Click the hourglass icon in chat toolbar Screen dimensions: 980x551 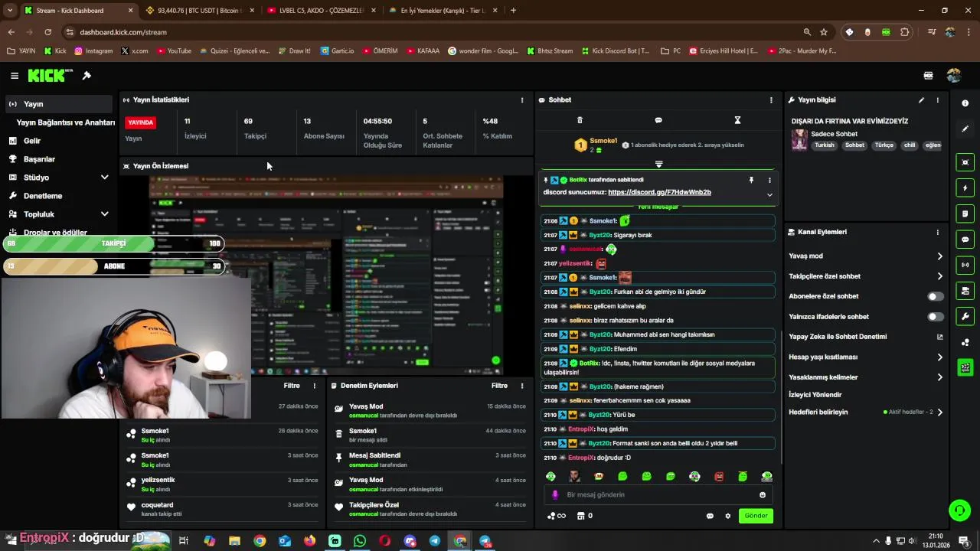(x=737, y=120)
